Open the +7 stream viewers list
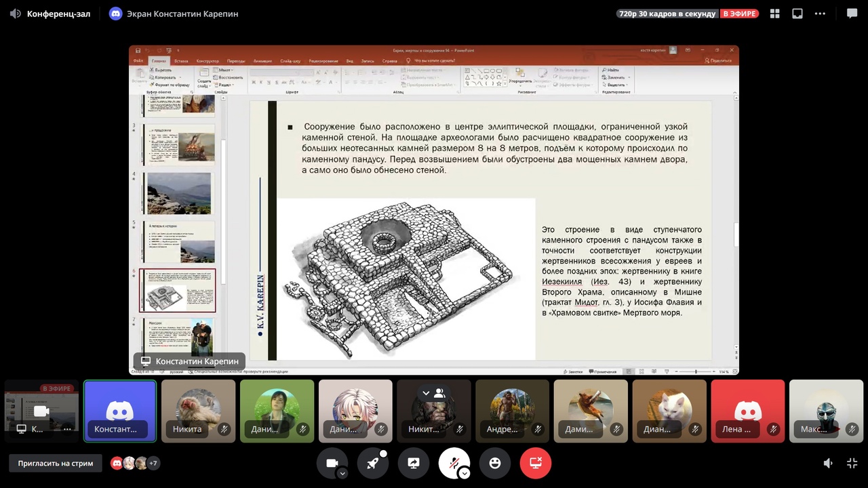This screenshot has width=868, height=488. pos(153,464)
